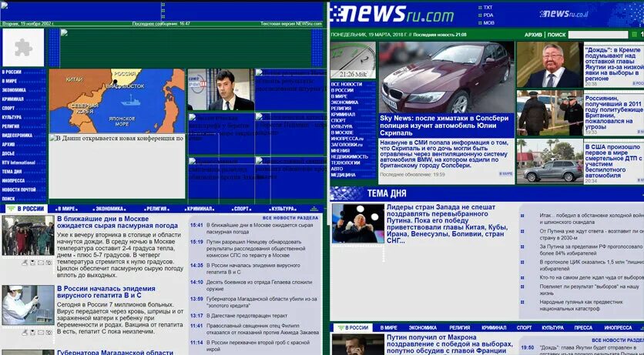Open the 'Дождь: в Кремле подумывают' headline
The image size is (644, 355).
coord(614,64)
